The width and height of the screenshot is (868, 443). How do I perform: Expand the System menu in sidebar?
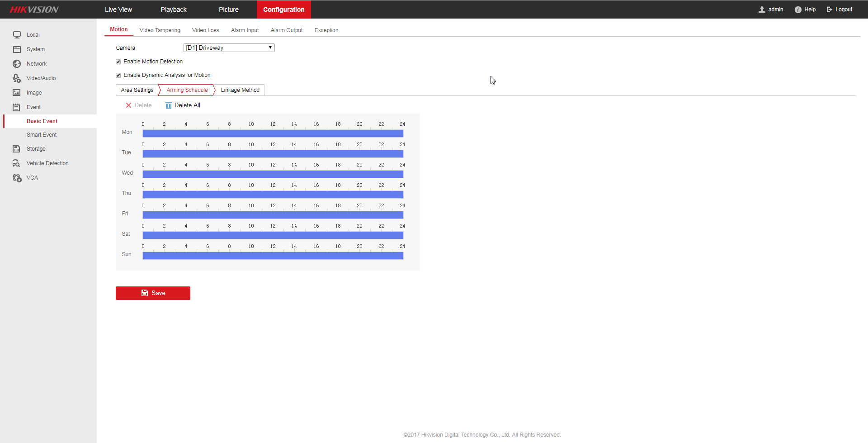click(x=35, y=49)
